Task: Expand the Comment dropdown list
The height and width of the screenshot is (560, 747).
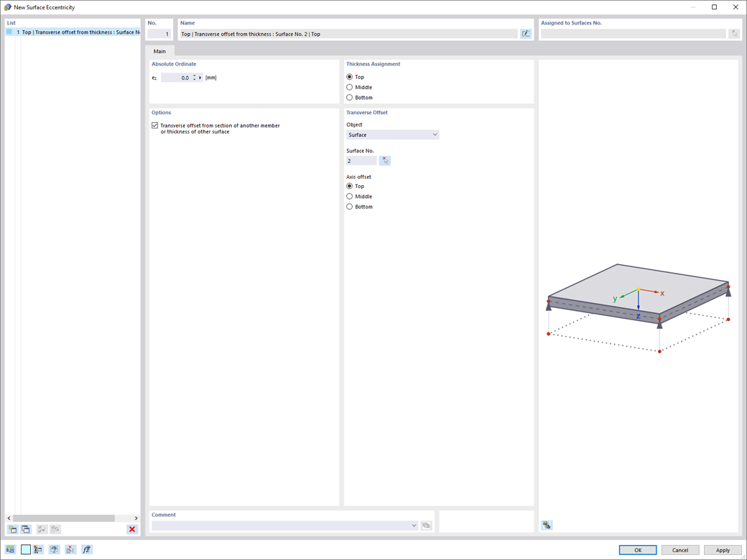Action: point(414,526)
